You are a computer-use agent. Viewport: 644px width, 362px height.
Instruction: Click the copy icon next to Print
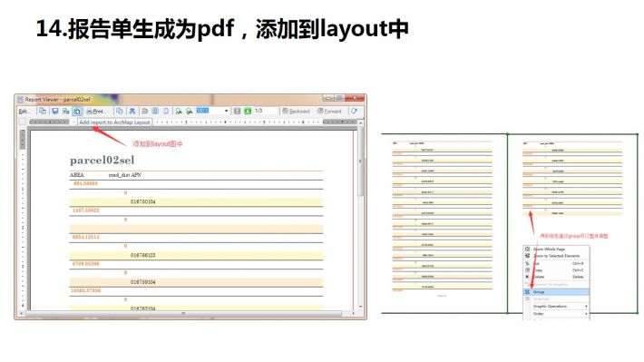[x=119, y=112]
